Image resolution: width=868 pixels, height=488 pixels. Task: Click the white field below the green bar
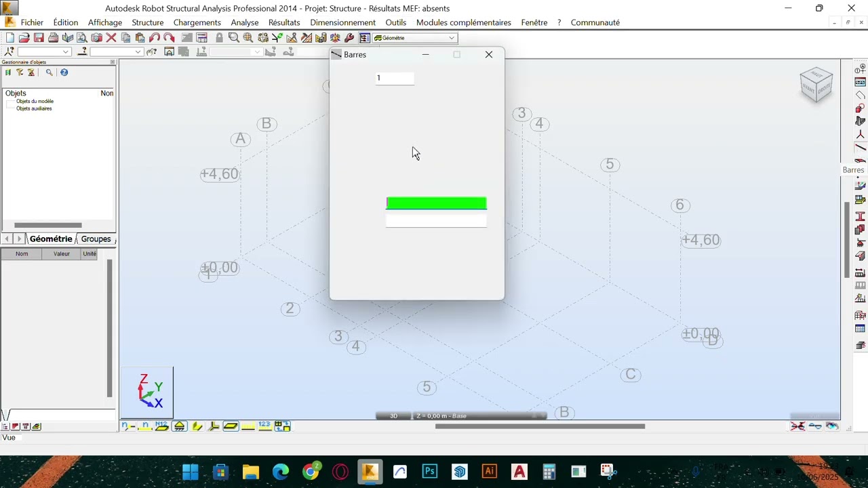pos(436,220)
